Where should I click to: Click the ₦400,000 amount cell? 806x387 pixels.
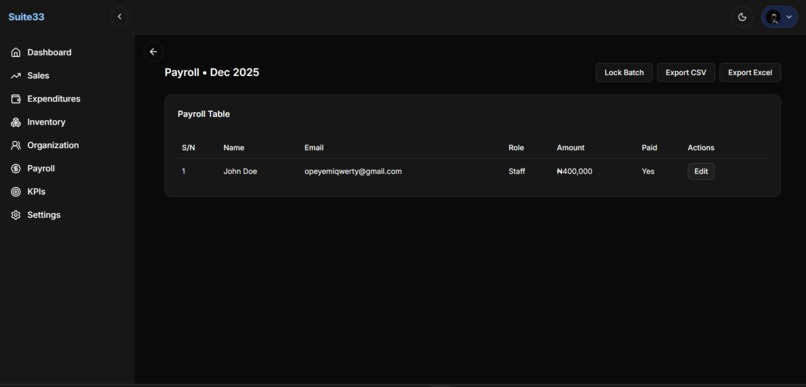[575, 172]
